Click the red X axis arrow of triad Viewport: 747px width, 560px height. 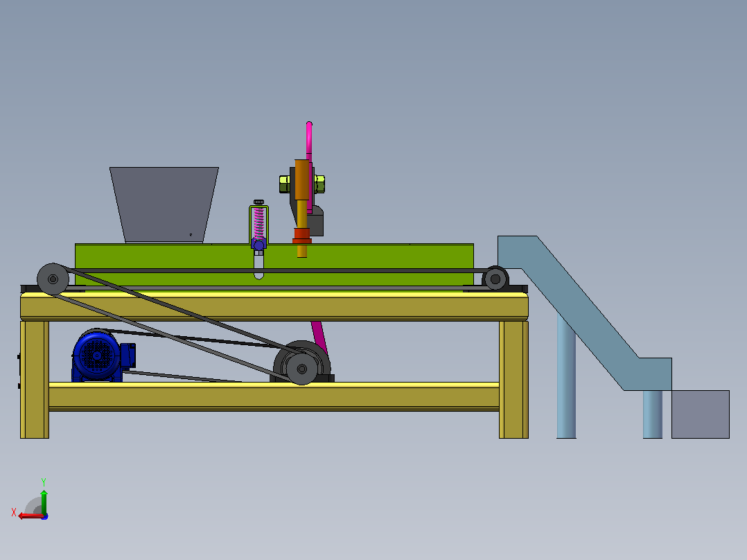point(30,516)
